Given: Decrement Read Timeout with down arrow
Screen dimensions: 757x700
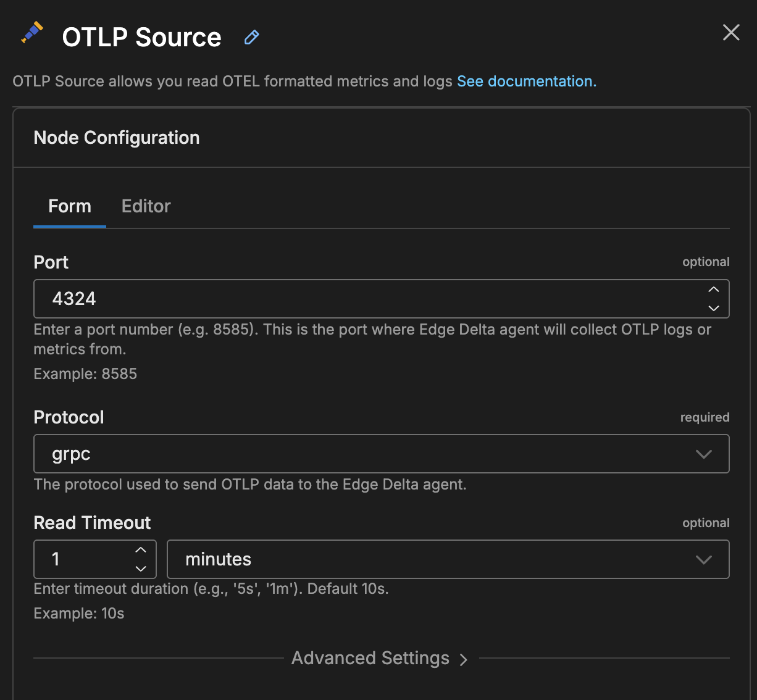Looking at the screenshot, I should coord(141,568).
